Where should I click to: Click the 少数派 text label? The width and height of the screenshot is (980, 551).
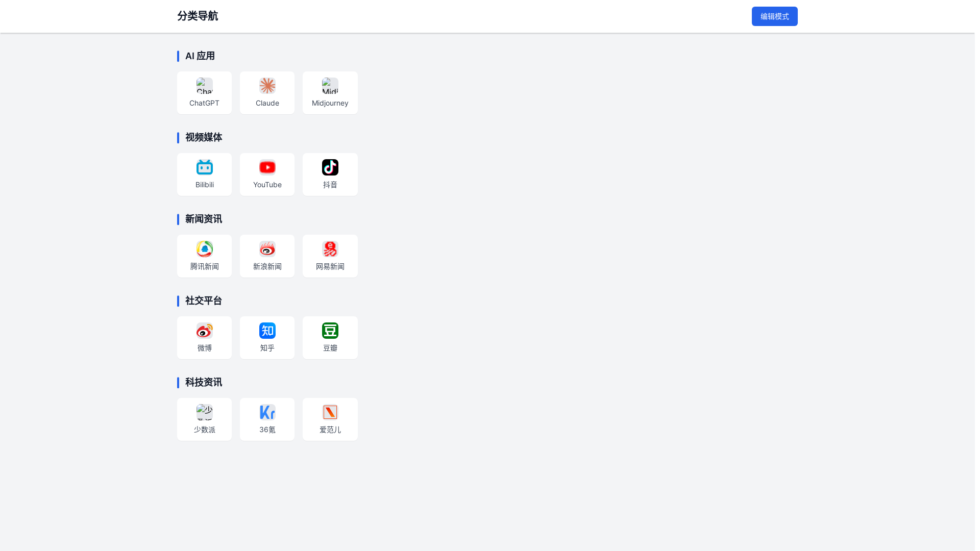(x=204, y=430)
